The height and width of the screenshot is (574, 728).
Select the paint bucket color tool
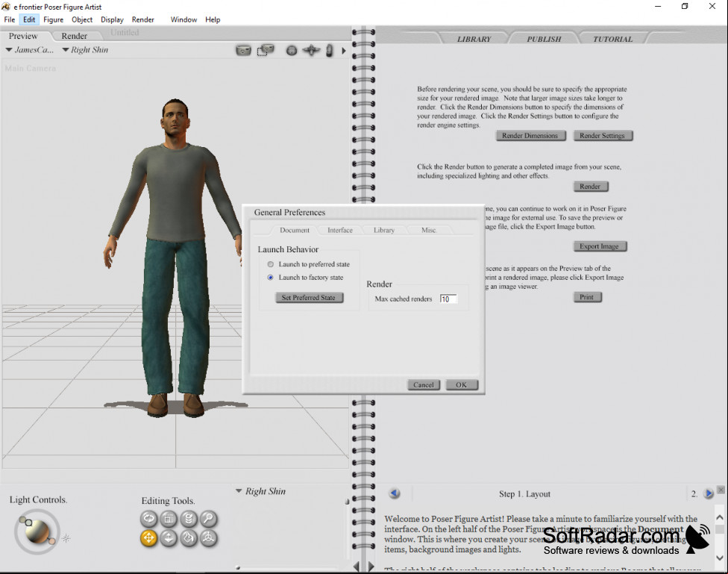pos(189,538)
